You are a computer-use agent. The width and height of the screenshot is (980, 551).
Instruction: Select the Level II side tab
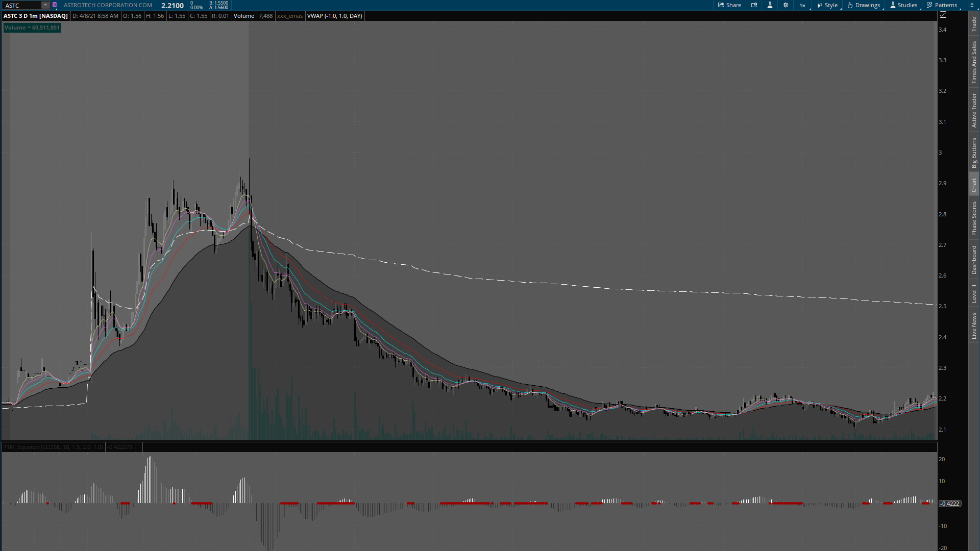[x=974, y=293]
